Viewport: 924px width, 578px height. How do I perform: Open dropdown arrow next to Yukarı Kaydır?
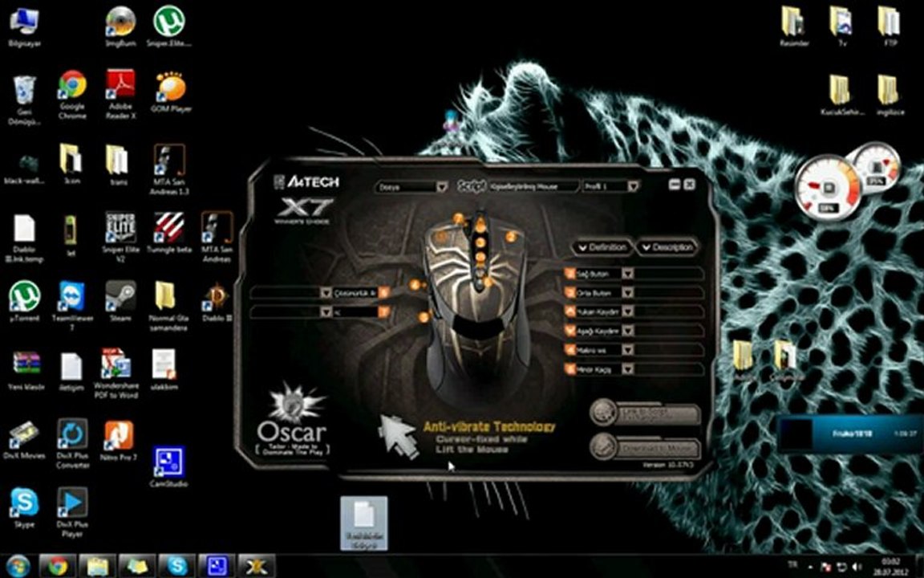[627, 311]
